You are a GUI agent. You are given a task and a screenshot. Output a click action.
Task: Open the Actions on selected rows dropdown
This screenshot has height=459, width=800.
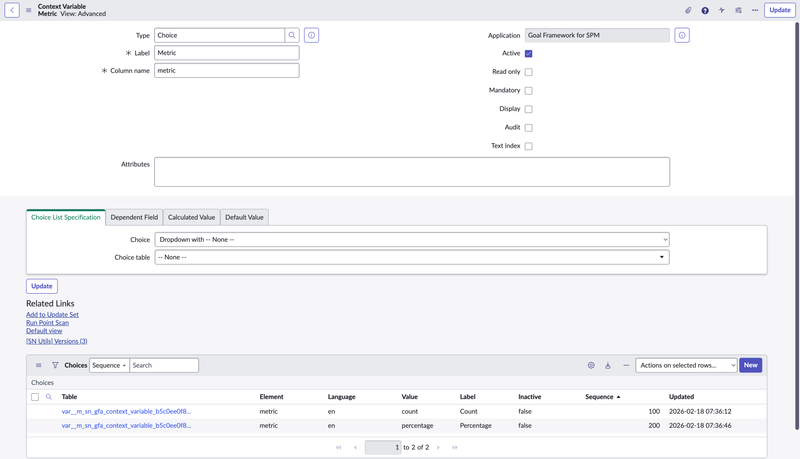coord(686,366)
